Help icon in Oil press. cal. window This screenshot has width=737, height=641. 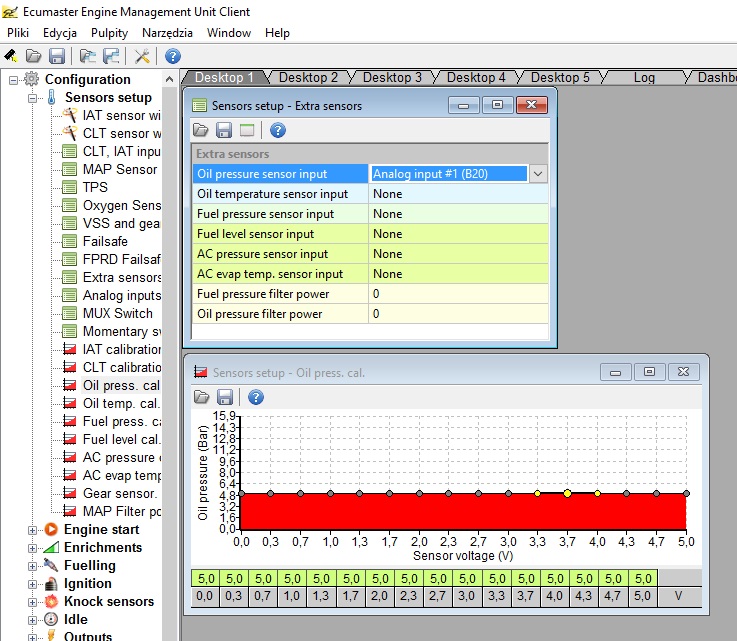[256, 397]
